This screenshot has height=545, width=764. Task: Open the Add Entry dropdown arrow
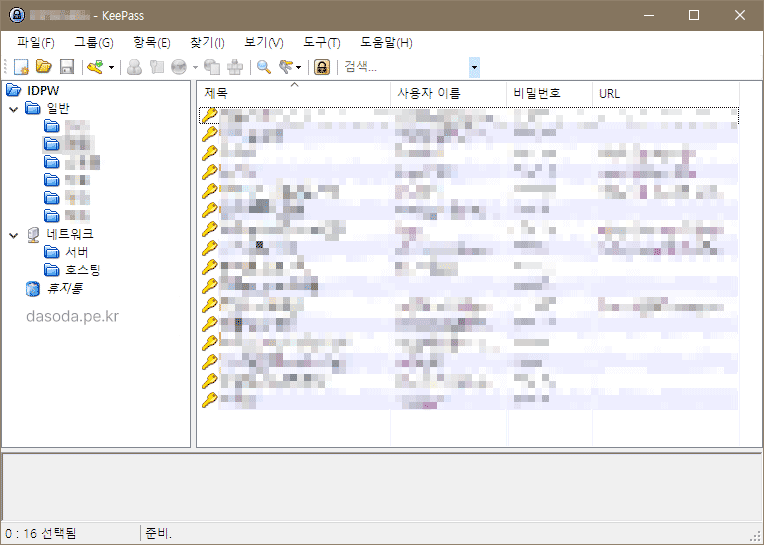point(112,67)
